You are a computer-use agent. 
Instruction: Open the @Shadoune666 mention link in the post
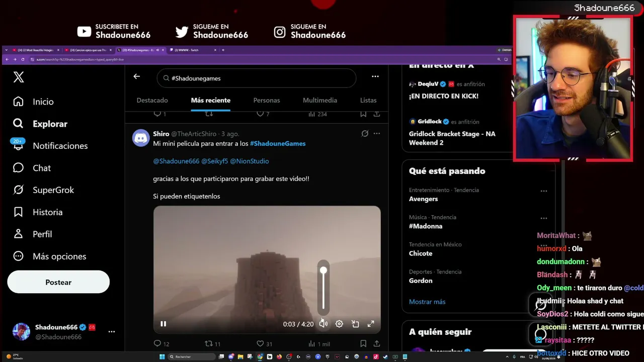(176, 161)
